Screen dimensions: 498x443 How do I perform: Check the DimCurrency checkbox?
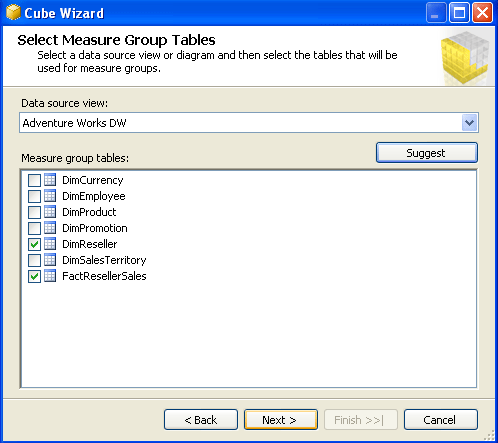(34, 180)
